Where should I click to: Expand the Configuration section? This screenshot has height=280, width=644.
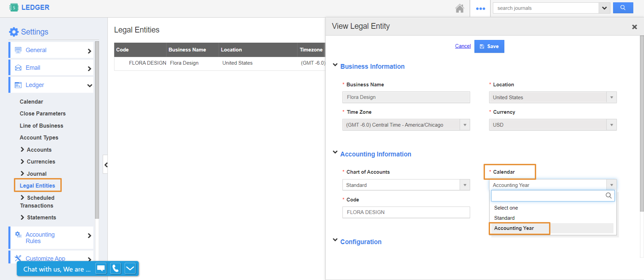click(335, 240)
